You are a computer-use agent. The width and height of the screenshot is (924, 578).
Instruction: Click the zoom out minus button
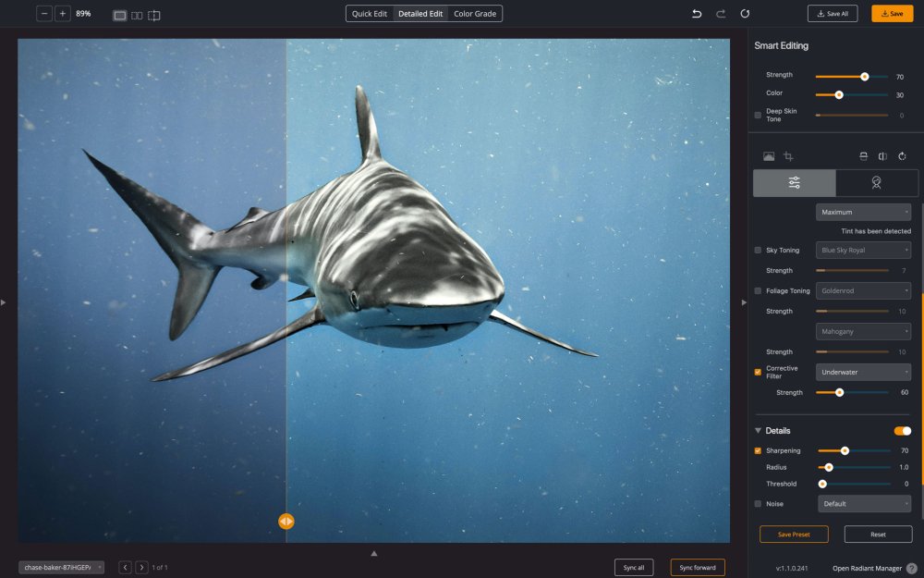pos(44,14)
